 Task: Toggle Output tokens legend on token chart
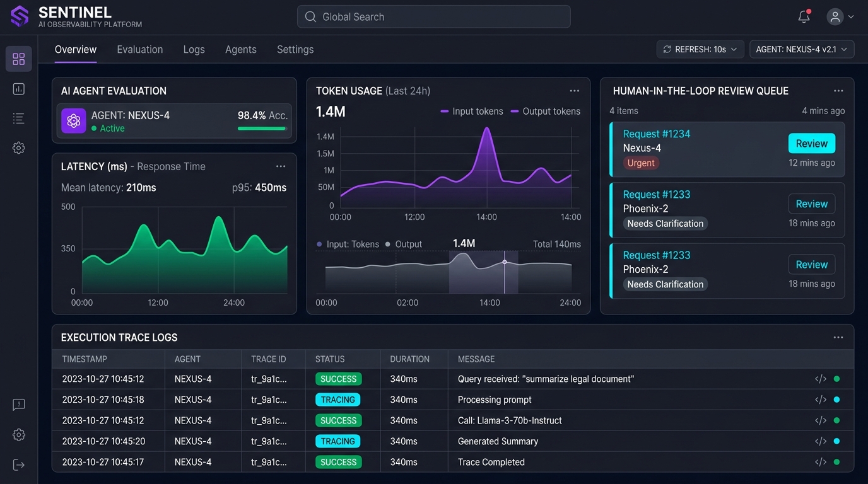[545, 111]
